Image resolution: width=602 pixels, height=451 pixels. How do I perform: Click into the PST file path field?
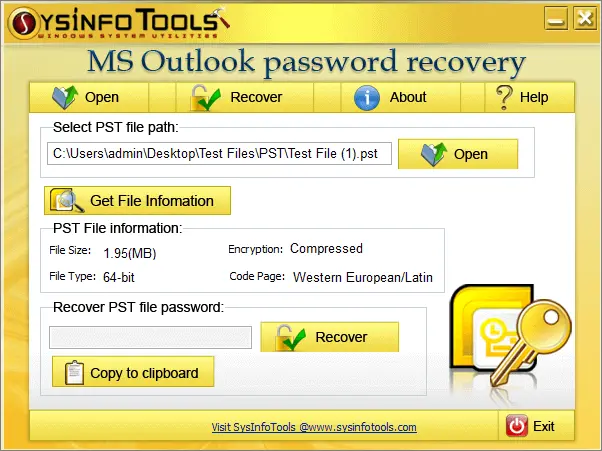[x=219, y=154]
